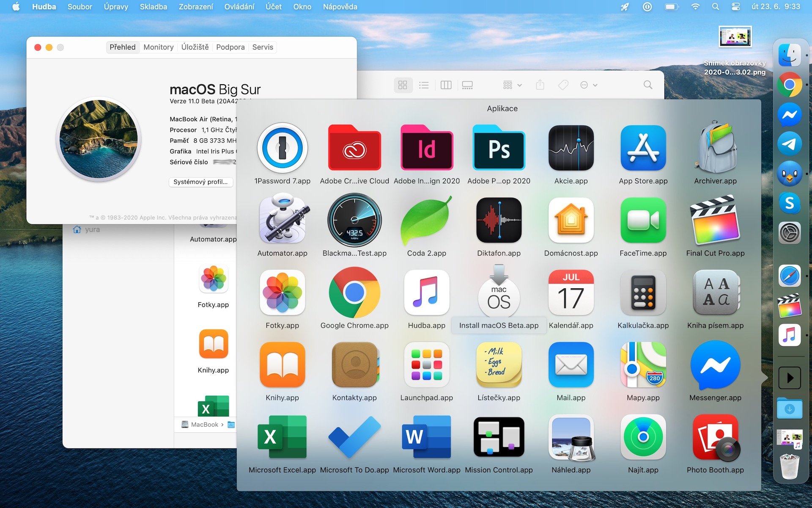Open Archiver.app backpack icon
The image size is (812, 508).
[x=716, y=147]
